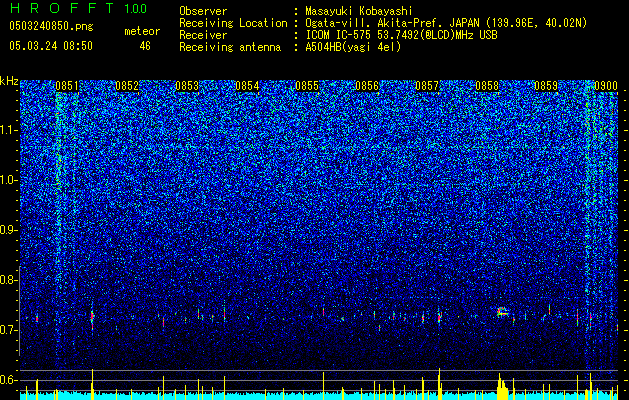Click the wide yellow signal burst below 0858
This screenshot has height=400, width=629.
(x=502, y=387)
